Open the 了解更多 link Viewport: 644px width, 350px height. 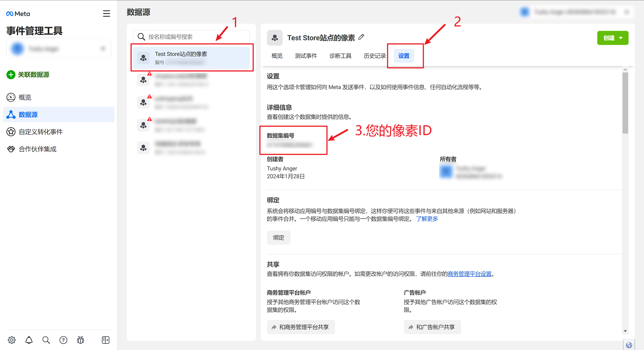tap(427, 219)
